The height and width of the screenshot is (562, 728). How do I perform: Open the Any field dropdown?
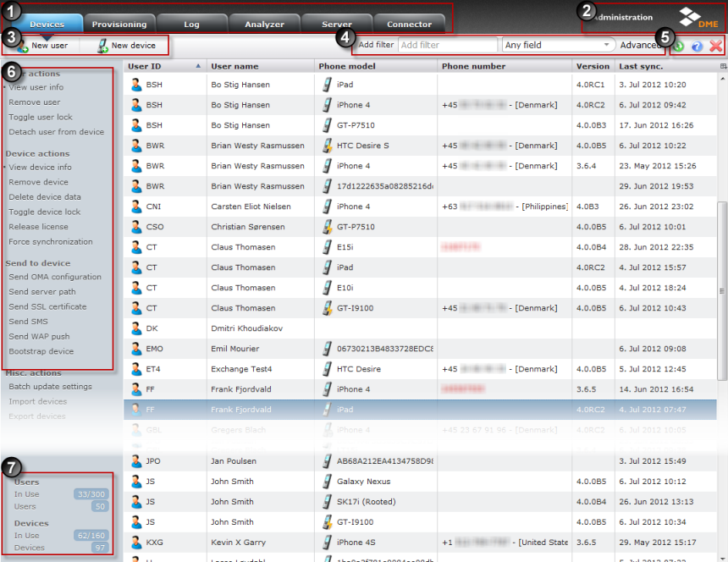pyautogui.click(x=558, y=45)
